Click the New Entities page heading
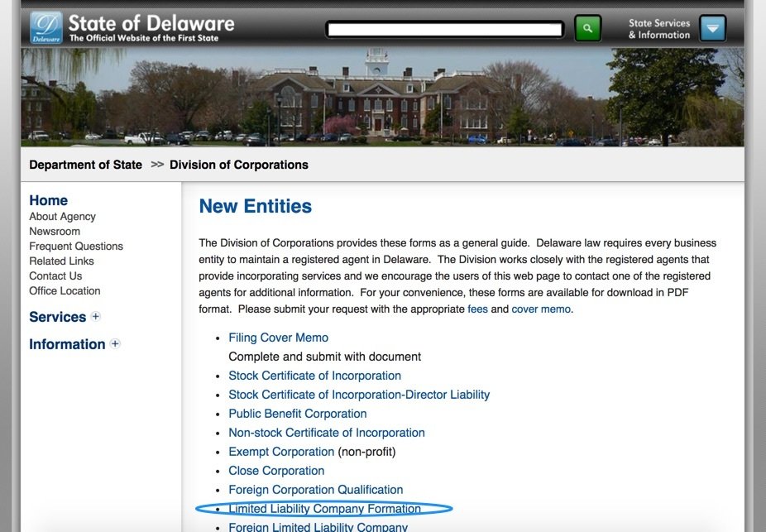 [x=255, y=206]
